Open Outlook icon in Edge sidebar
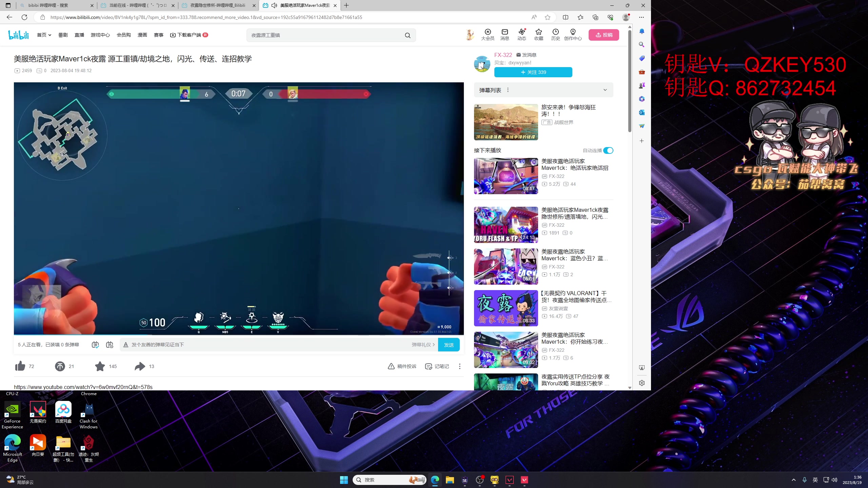The image size is (868, 488). point(642,113)
